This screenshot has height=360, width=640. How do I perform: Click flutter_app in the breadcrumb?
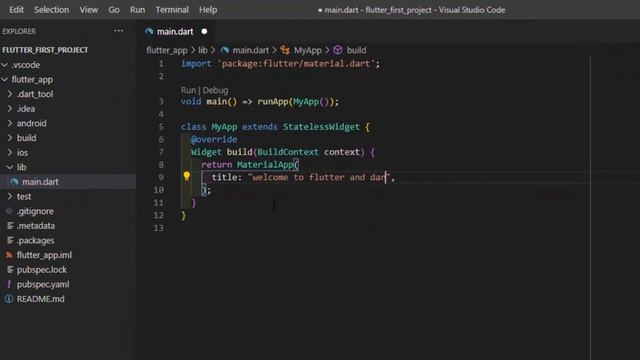[x=167, y=50]
